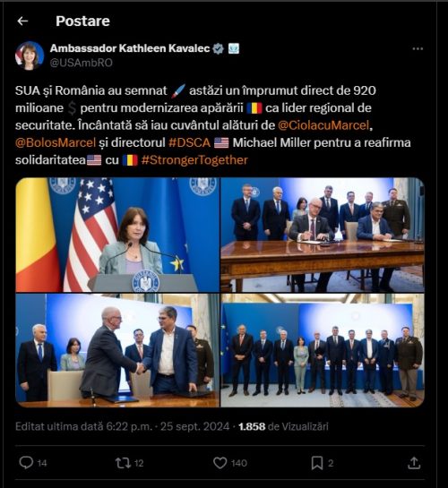Click the #DSCA hashtag
The image size is (448, 488).
click(190, 142)
